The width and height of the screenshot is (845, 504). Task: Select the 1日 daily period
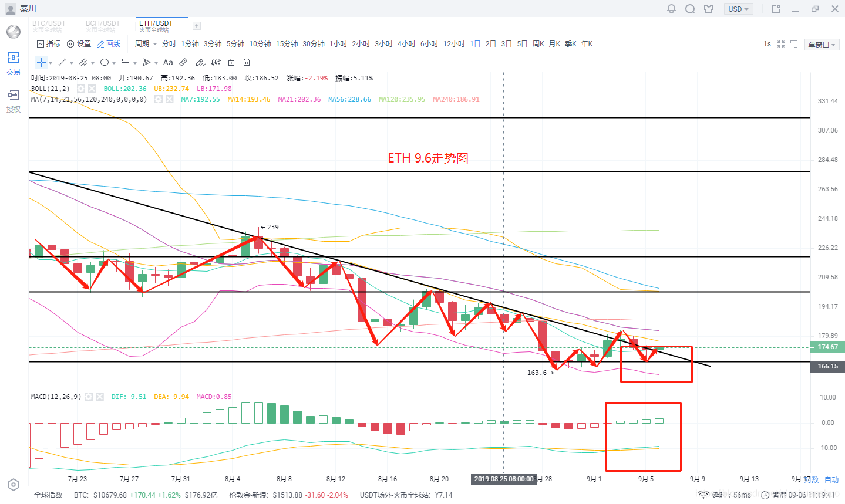475,44
